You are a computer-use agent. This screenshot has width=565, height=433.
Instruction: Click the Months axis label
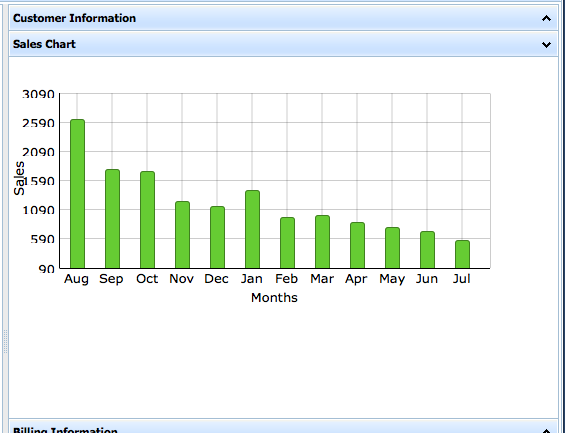pos(274,298)
